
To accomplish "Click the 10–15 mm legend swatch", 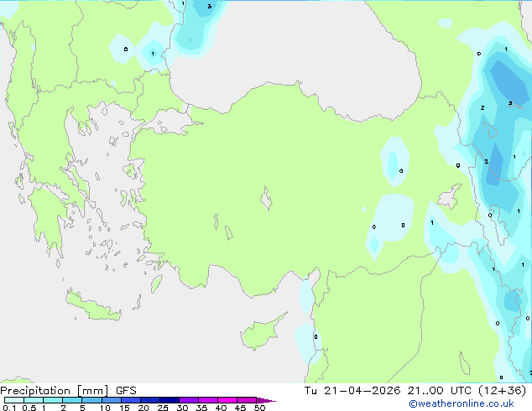I will pos(111,400).
